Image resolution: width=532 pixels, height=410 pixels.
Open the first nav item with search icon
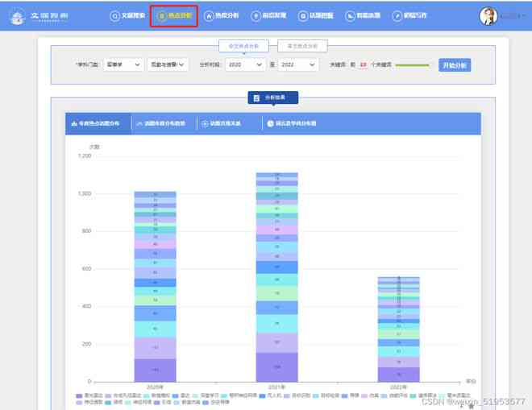[x=127, y=15]
